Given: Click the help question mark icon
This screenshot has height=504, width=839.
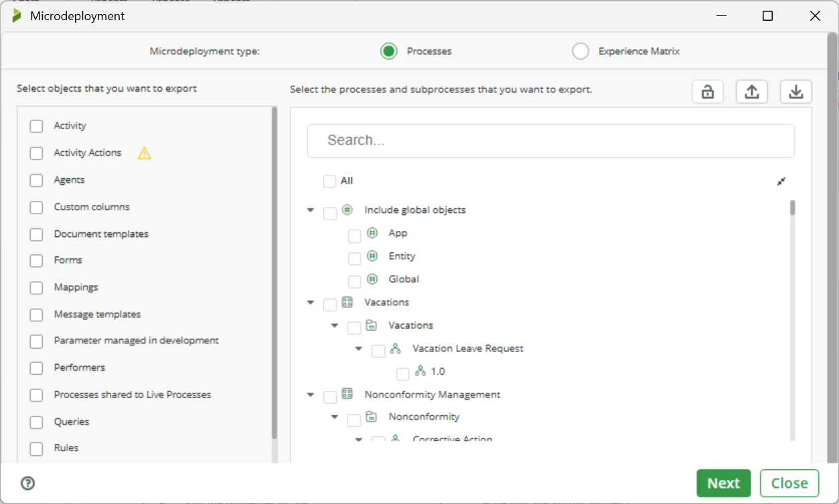Looking at the screenshot, I should (28, 483).
